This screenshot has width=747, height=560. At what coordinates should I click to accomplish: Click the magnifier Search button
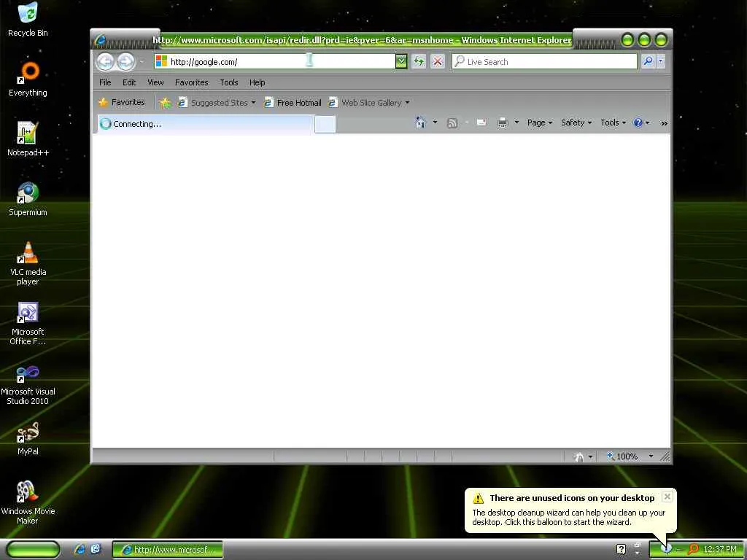point(648,61)
